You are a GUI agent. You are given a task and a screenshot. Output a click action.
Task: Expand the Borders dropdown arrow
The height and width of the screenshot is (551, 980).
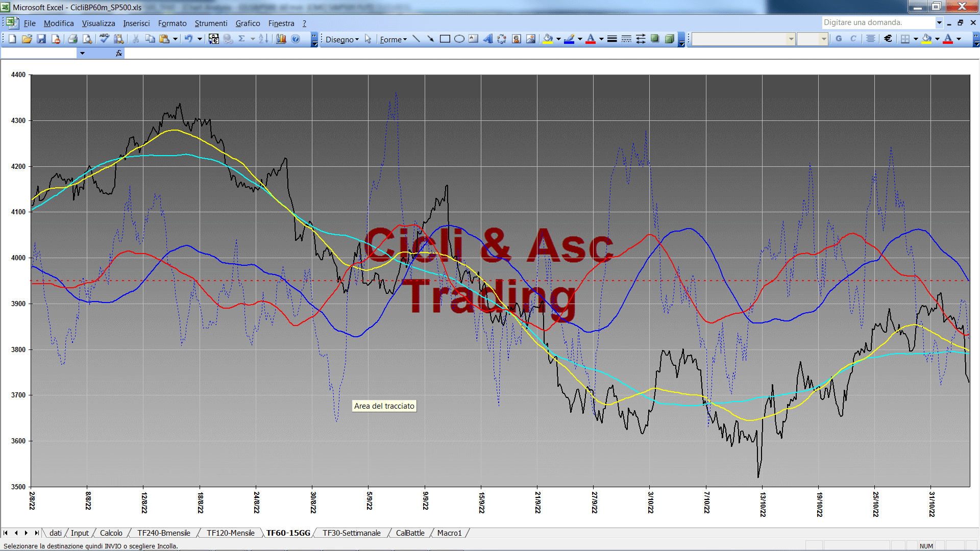[x=916, y=39]
